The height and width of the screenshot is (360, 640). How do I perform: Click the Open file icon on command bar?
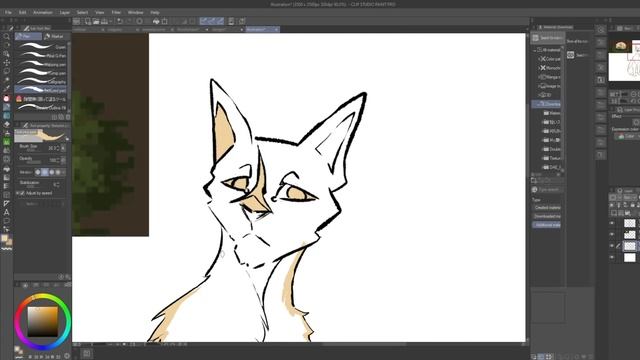pos(96,21)
